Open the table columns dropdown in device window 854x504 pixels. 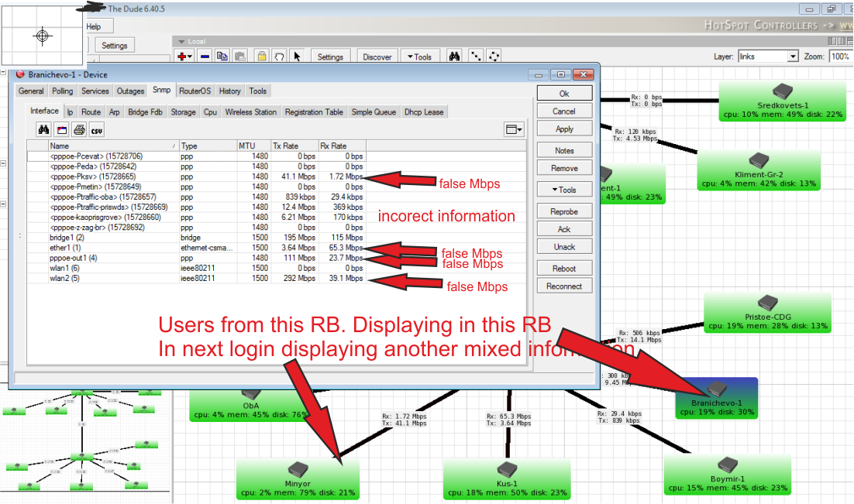514,129
